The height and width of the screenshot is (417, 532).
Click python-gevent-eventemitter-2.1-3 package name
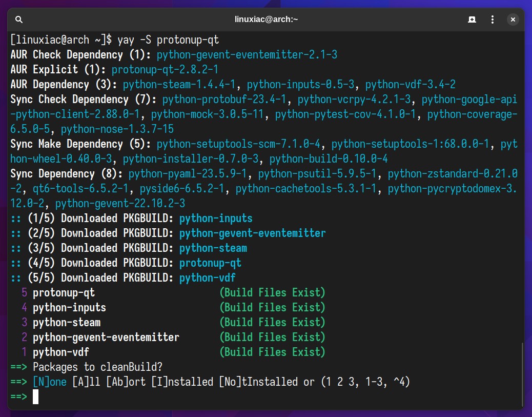click(247, 55)
